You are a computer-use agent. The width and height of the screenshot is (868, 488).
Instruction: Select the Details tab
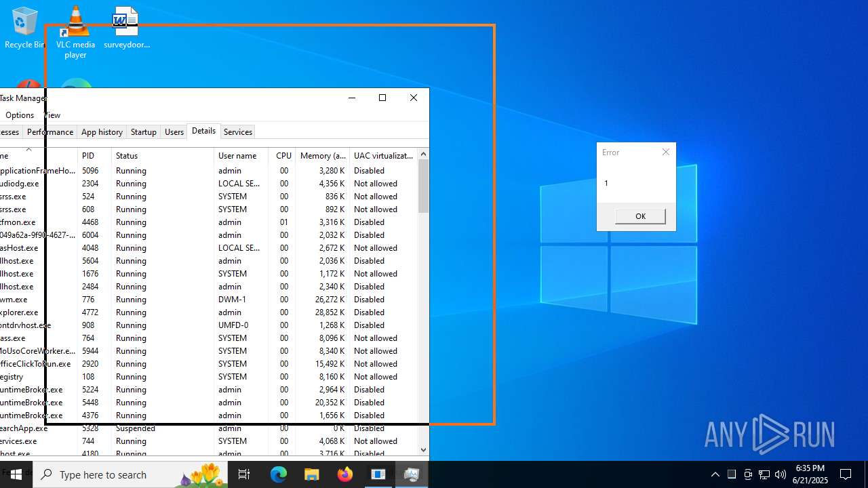pos(203,131)
